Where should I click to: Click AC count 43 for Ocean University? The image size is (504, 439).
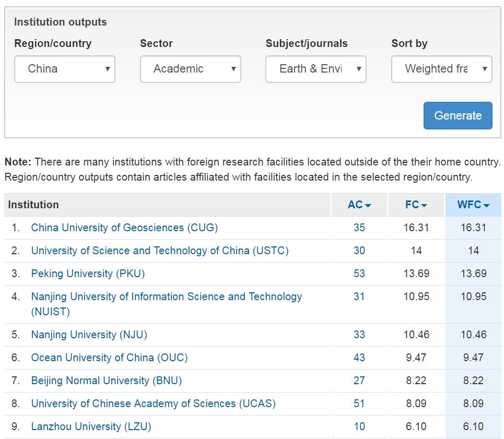pyautogui.click(x=359, y=358)
